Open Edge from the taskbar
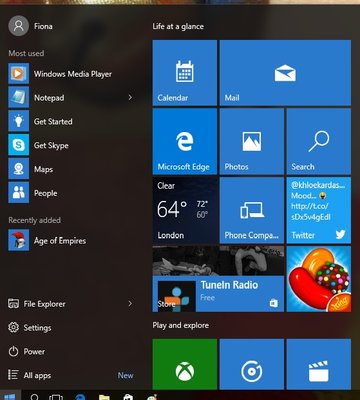Viewport: 360px width, 400px height. coord(80,397)
